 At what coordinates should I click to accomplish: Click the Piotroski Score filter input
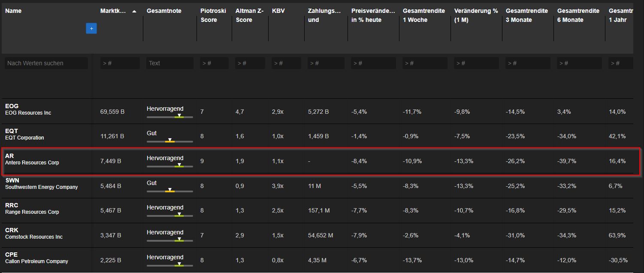tap(214, 63)
